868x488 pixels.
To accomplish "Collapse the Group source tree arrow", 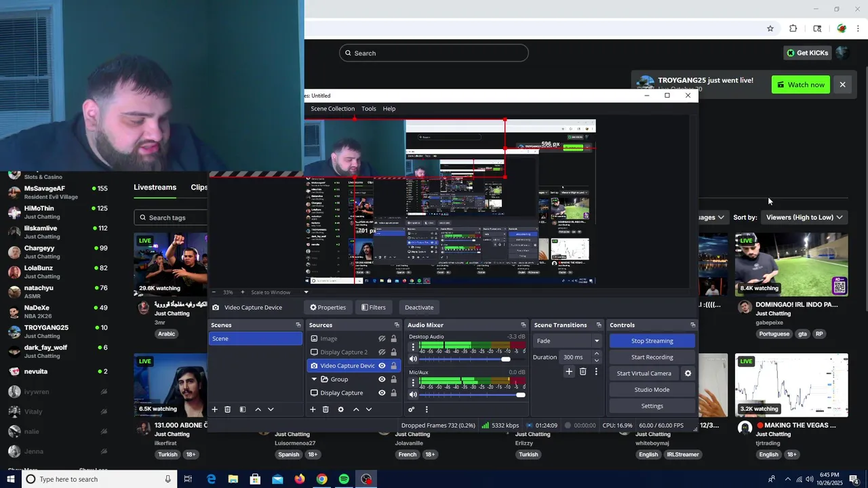I will (x=314, y=380).
